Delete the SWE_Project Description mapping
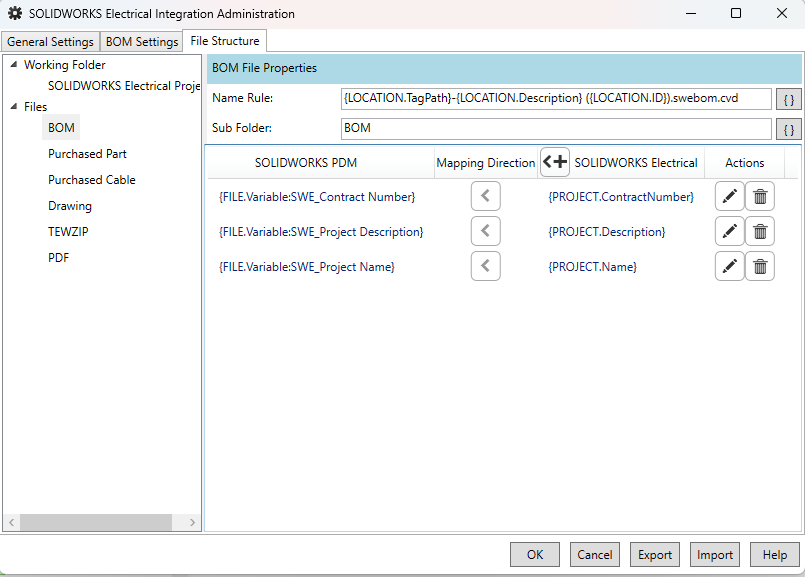Viewport: 805px width, 577px height. point(760,231)
